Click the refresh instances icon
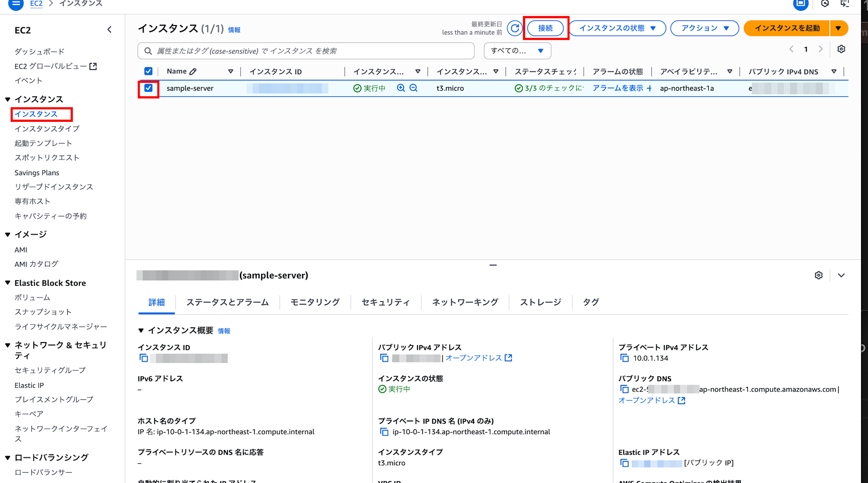 515,28
